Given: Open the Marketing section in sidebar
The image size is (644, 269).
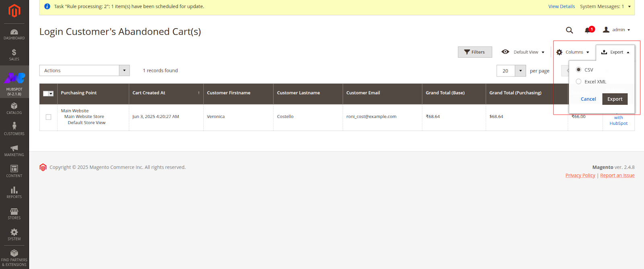Looking at the screenshot, I should coord(14,150).
